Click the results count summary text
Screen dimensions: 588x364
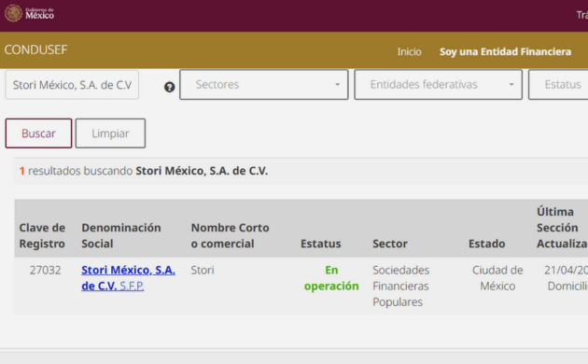pos(144,171)
